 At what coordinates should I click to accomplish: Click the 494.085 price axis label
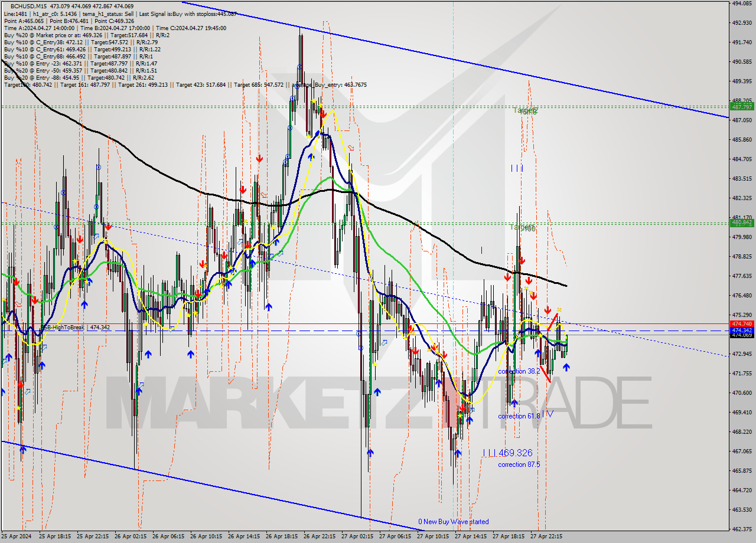tap(742, 4)
